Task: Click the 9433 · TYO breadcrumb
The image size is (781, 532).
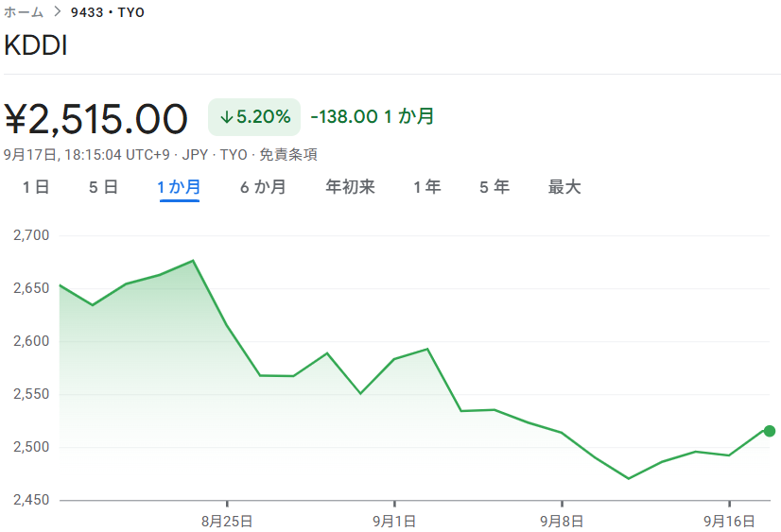Action: pos(108,12)
